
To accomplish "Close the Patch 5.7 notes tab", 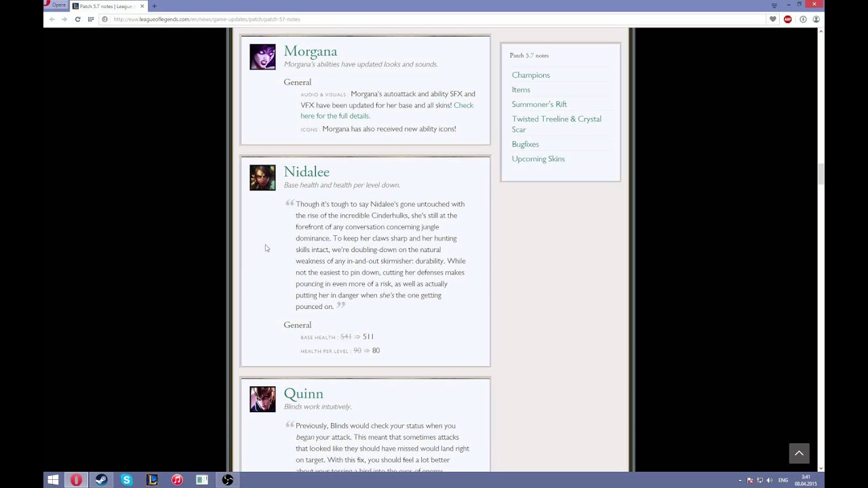I will [x=142, y=6].
